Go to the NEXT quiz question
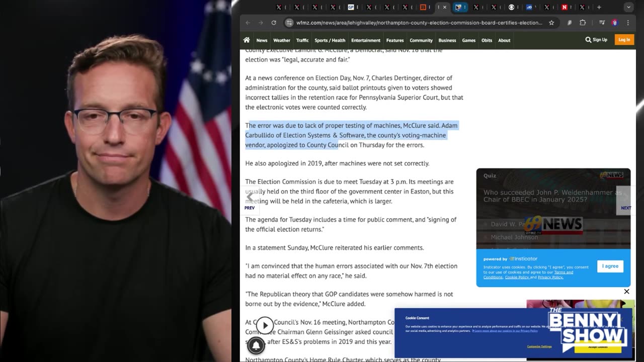This screenshot has width=644, height=362. coord(625,201)
